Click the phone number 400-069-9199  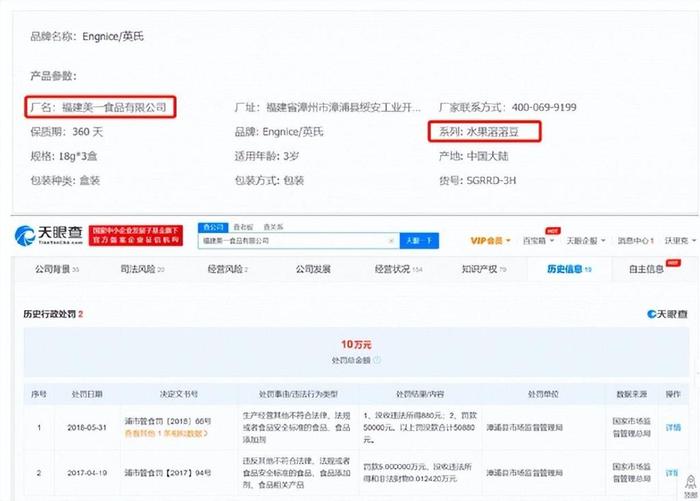pos(544,107)
